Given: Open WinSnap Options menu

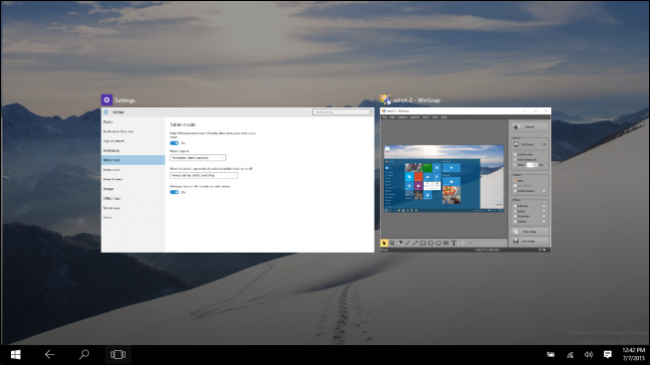Looking at the screenshot, I should [x=415, y=117].
